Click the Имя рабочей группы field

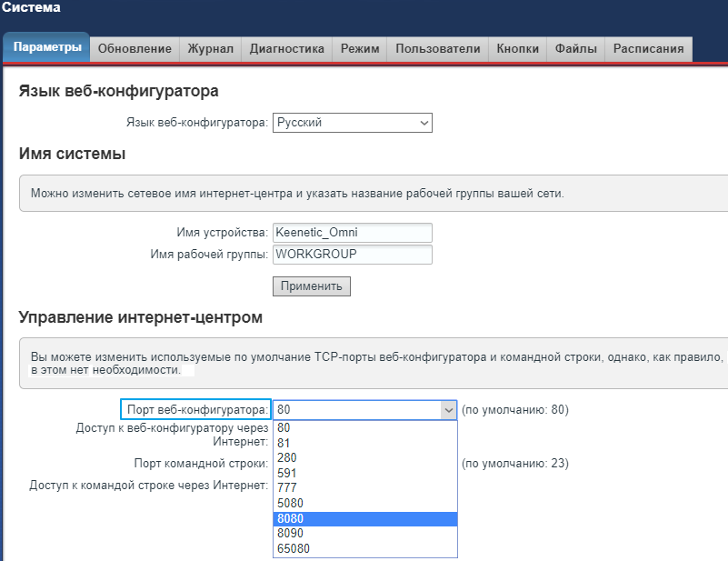pos(353,255)
